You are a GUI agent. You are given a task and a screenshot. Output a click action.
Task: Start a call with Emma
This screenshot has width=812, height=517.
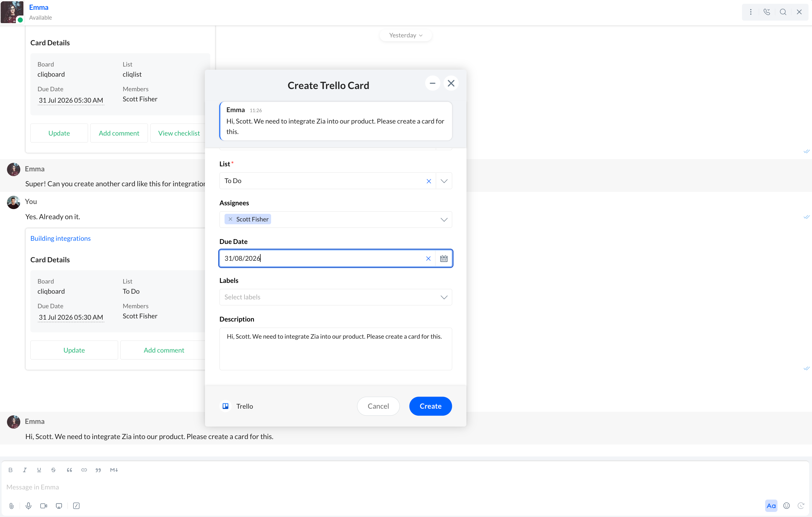click(x=767, y=12)
